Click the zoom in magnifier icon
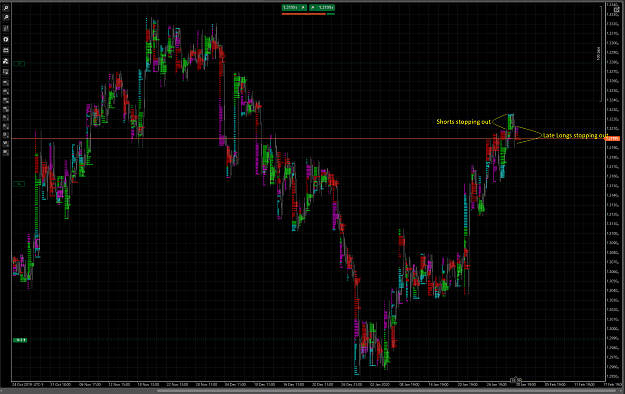The width and height of the screenshot is (625, 394). click(6, 8)
